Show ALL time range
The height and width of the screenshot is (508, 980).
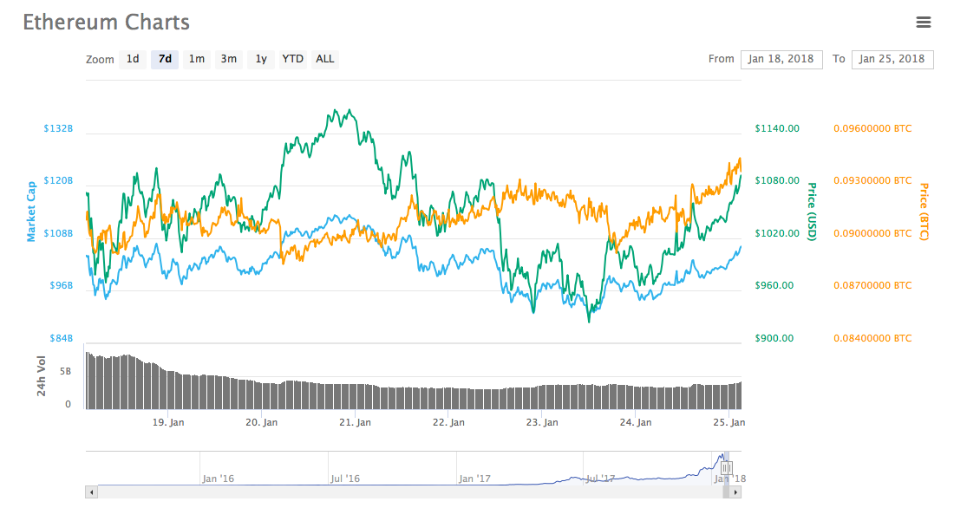[325, 59]
